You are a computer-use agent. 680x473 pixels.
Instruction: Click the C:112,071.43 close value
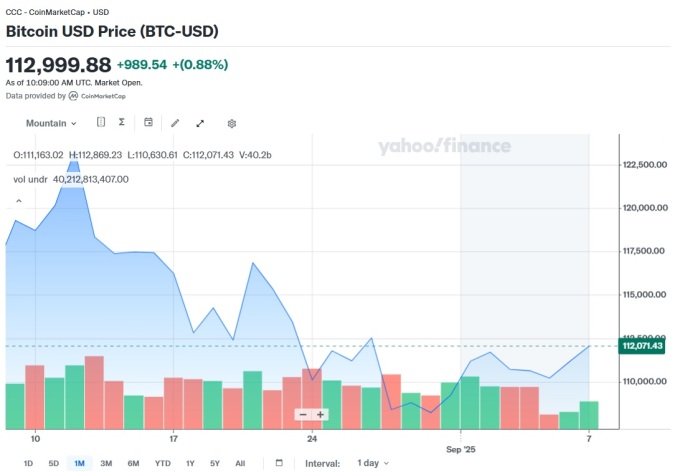click(x=208, y=155)
